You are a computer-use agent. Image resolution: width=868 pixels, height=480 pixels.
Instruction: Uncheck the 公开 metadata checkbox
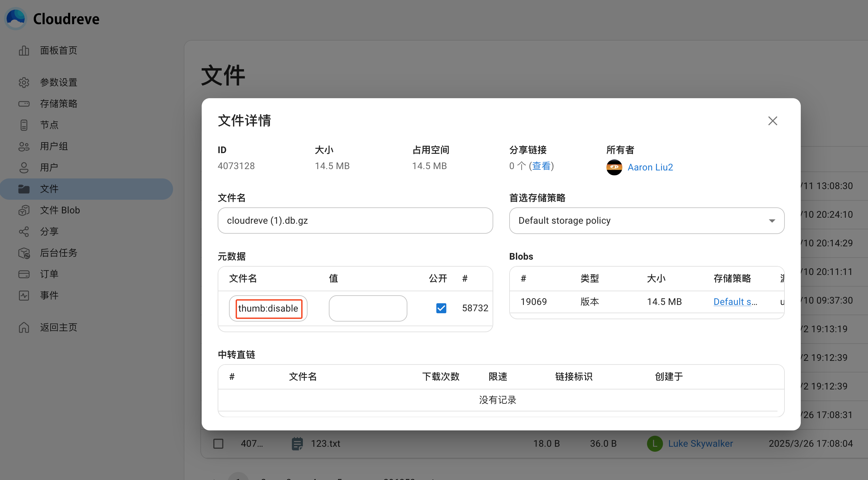click(441, 308)
